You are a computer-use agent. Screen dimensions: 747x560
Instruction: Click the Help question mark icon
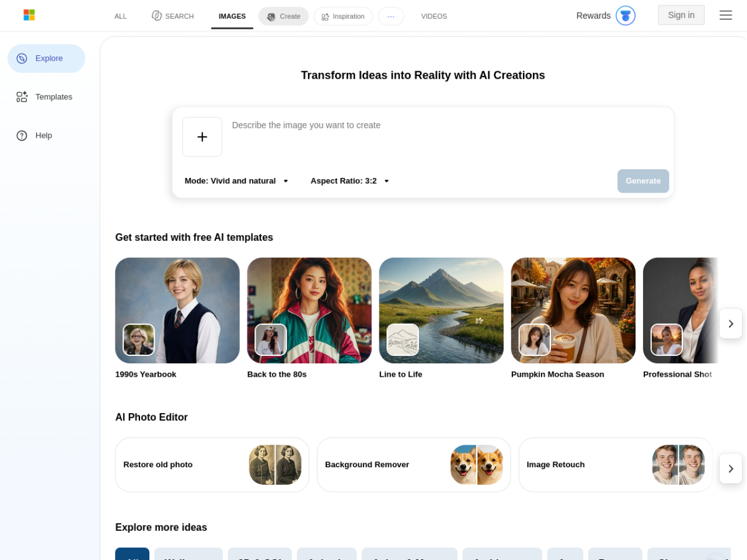pos(22,135)
